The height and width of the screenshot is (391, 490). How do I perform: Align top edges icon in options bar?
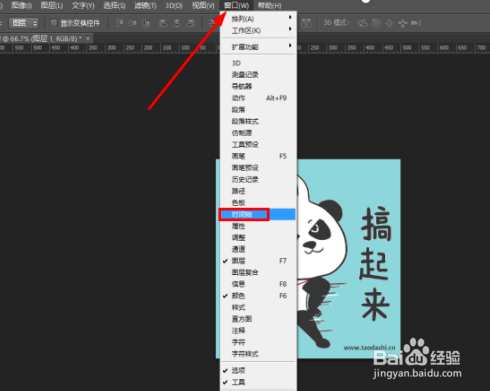(119, 23)
